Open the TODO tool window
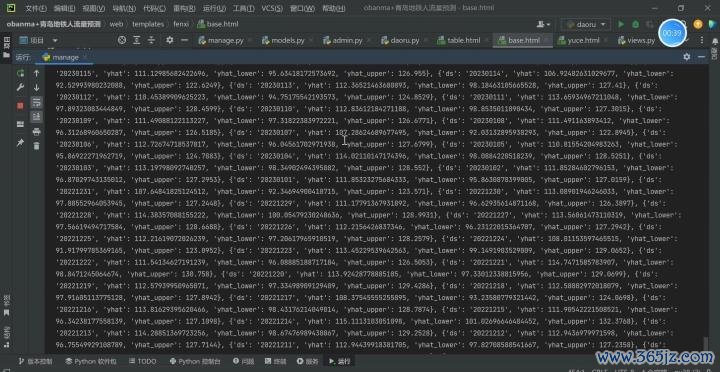The height and width of the screenshot is (372, 720). 142,361
